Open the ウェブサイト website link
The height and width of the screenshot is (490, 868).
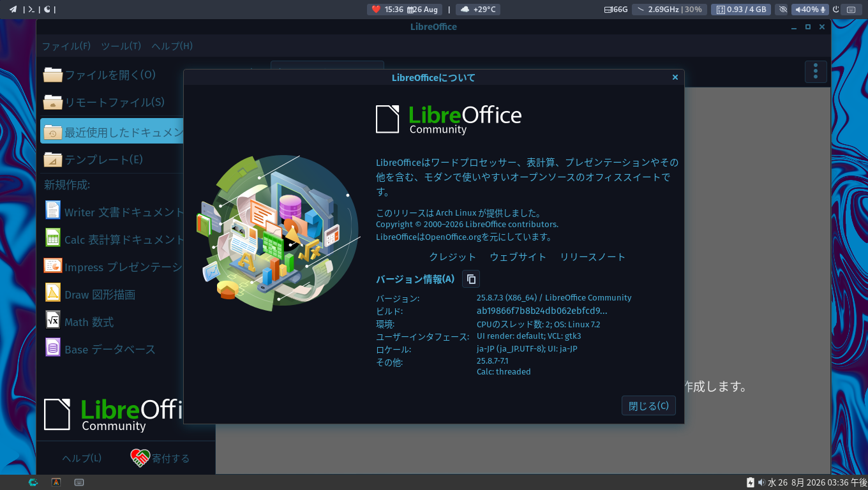(518, 256)
